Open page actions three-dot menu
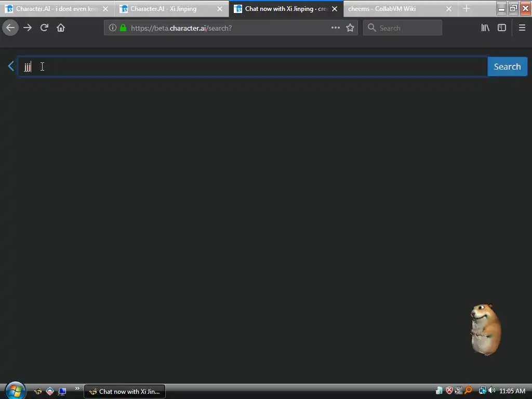The width and height of the screenshot is (532, 399). (x=336, y=28)
